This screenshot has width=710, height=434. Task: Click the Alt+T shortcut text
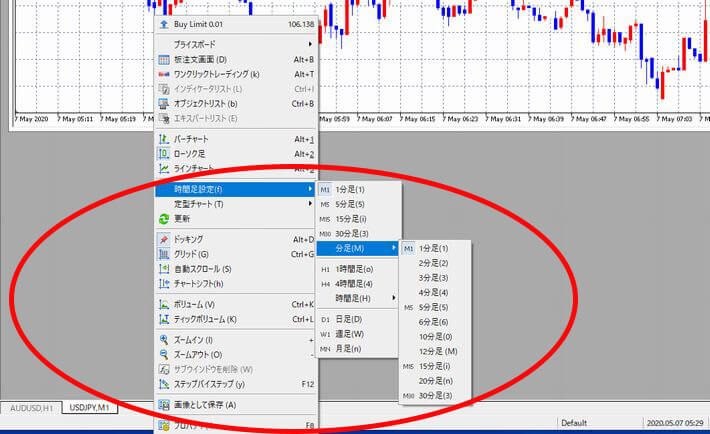click(304, 74)
